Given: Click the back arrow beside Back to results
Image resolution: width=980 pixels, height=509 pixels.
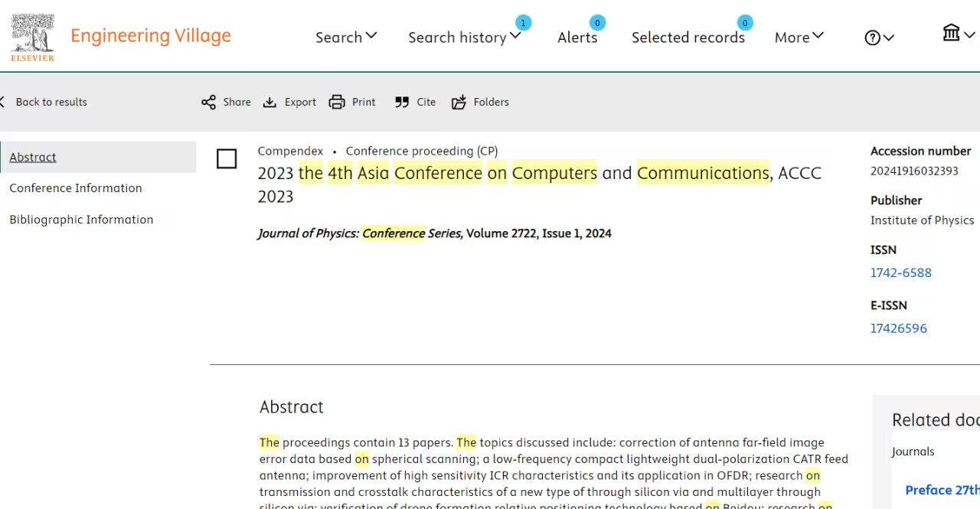Looking at the screenshot, I should [2, 102].
